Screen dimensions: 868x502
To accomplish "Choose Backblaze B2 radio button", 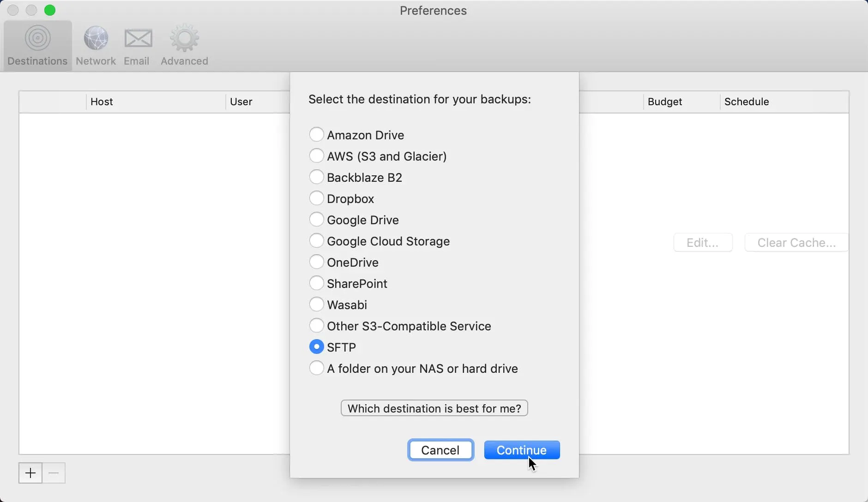I will 316,177.
